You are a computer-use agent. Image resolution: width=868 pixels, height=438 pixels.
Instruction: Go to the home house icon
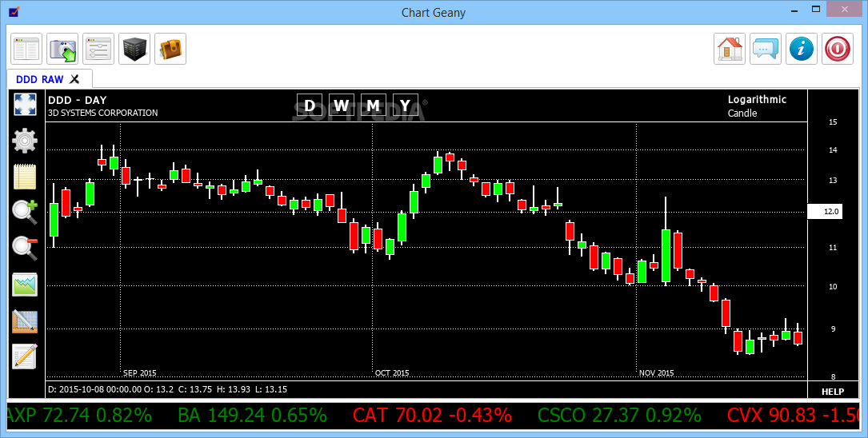(x=729, y=49)
